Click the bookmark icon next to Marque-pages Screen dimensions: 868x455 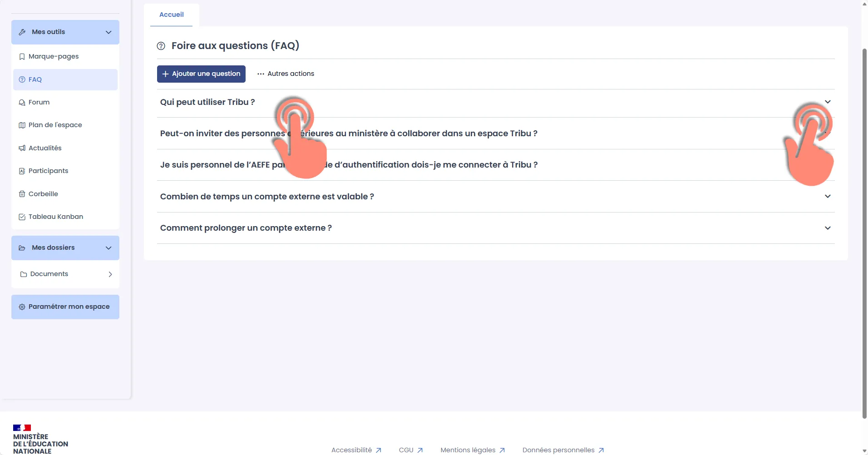[x=22, y=57]
